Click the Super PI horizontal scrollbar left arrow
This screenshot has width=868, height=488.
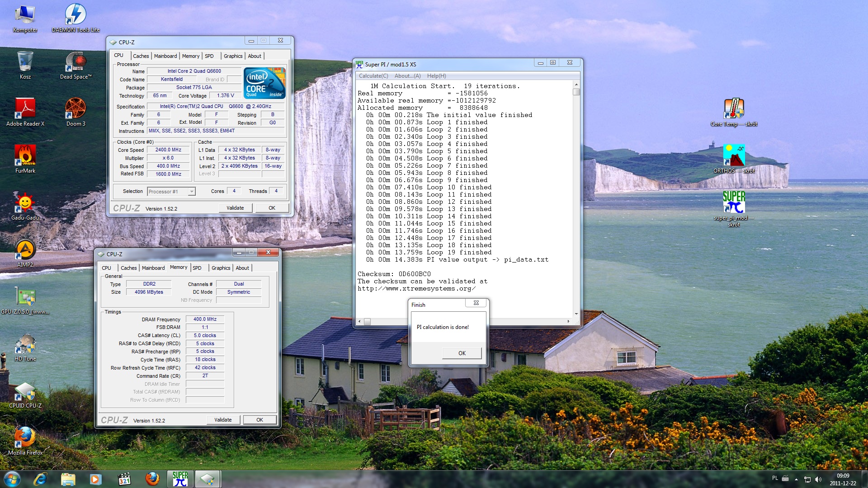pos(360,321)
